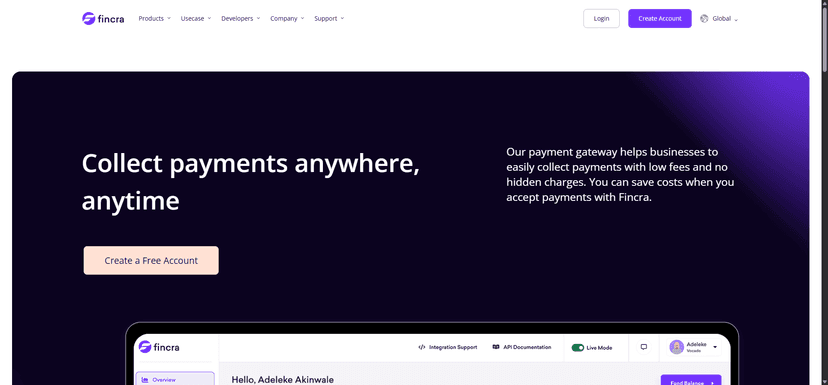This screenshot has height=385, width=828.
Task: Click the vertical page scrollbar
Action: (x=825, y=192)
